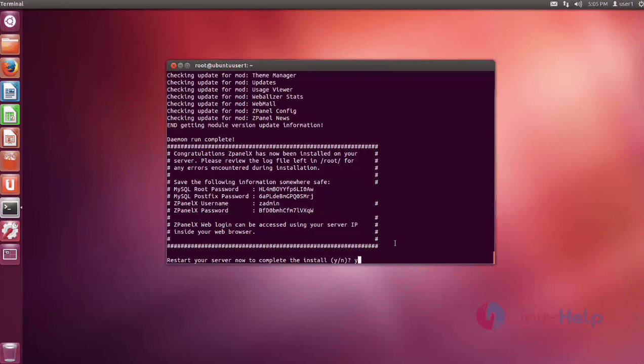Maximize the root@ubuntuuser1 terminal window
Image resolution: width=644 pixels, height=364 pixels.
pos(187,65)
